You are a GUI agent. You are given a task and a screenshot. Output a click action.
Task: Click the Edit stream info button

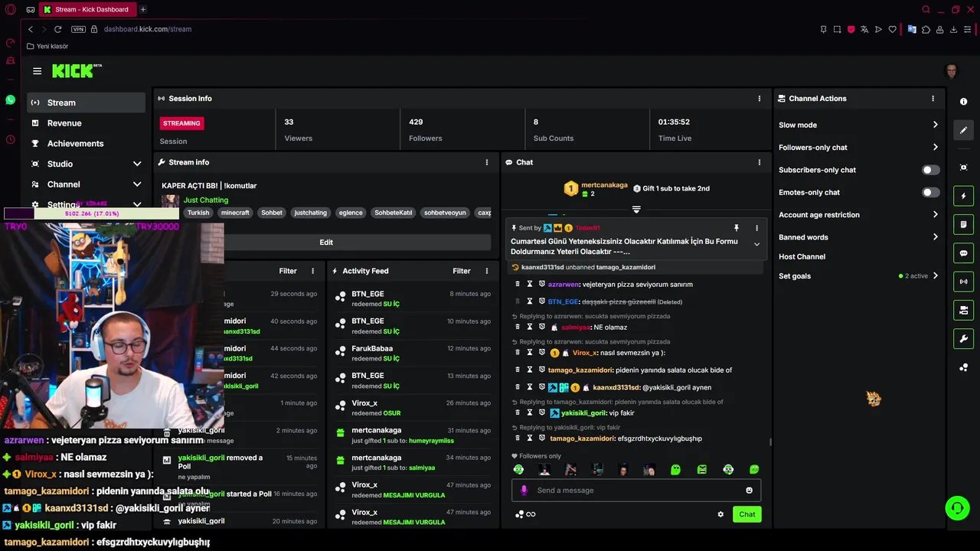click(x=326, y=242)
